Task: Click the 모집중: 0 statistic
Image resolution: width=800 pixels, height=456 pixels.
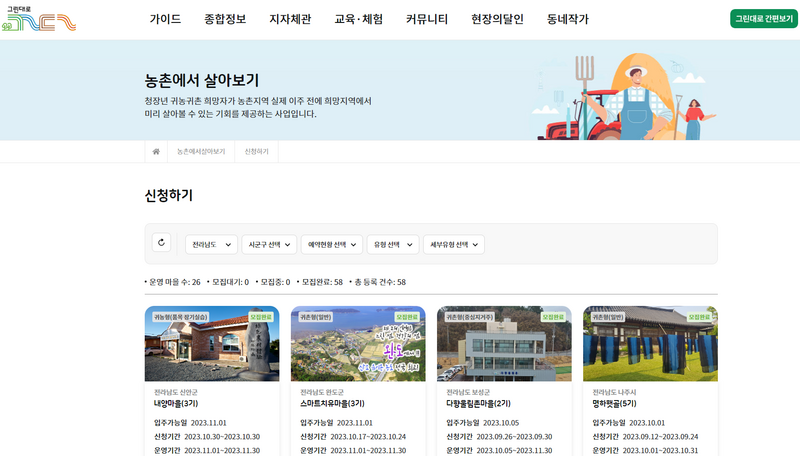Action: click(275, 282)
